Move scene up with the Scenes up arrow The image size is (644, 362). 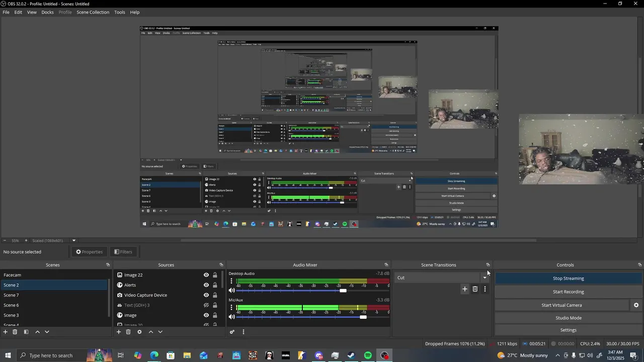coord(37,332)
